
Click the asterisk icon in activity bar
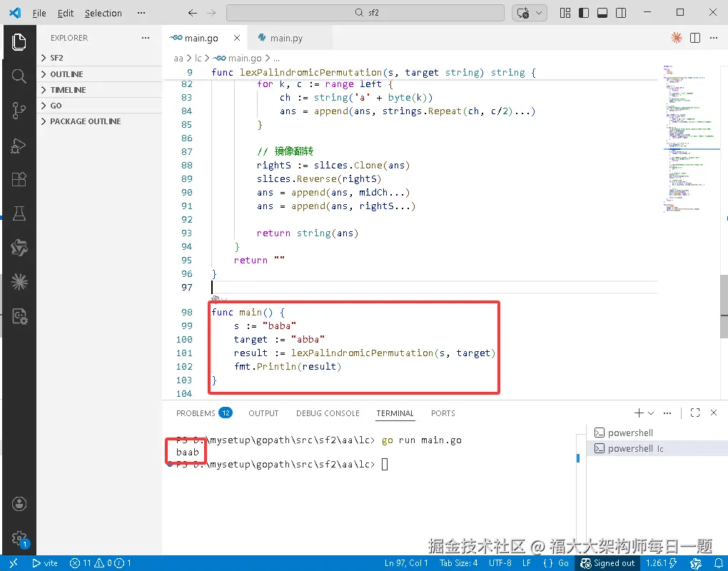coord(19,282)
